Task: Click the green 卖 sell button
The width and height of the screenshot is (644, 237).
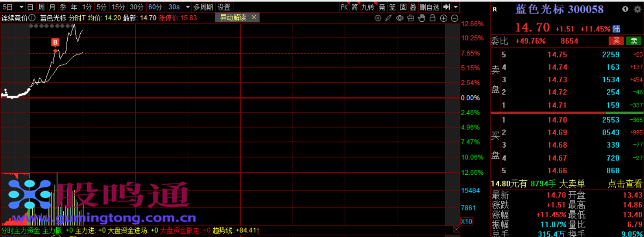Action: (634, 41)
